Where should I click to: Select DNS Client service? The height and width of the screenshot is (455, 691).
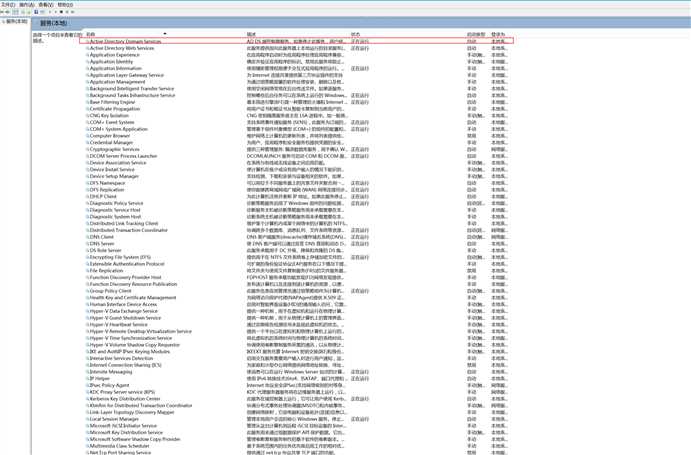pyautogui.click(x=102, y=237)
